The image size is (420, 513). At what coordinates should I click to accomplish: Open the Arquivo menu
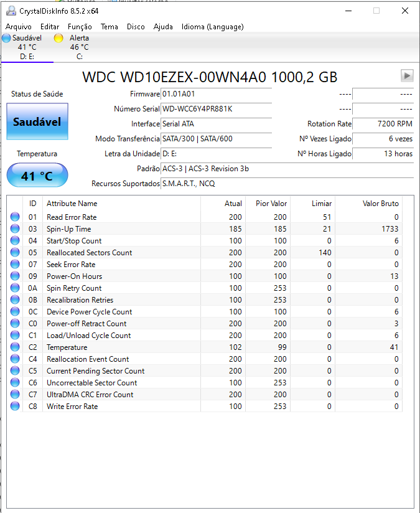[19, 27]
